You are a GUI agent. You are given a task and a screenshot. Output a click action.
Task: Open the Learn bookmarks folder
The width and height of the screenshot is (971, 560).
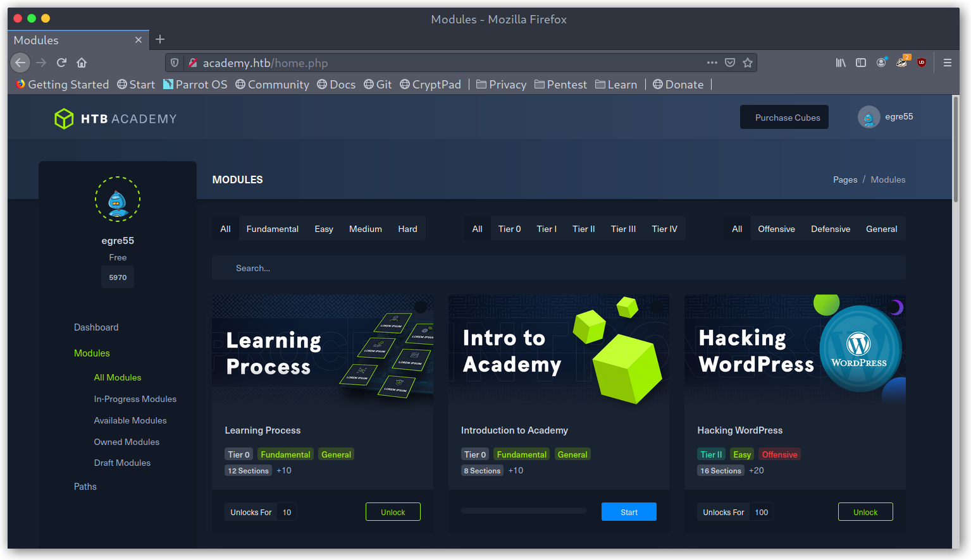pos(616,85)
